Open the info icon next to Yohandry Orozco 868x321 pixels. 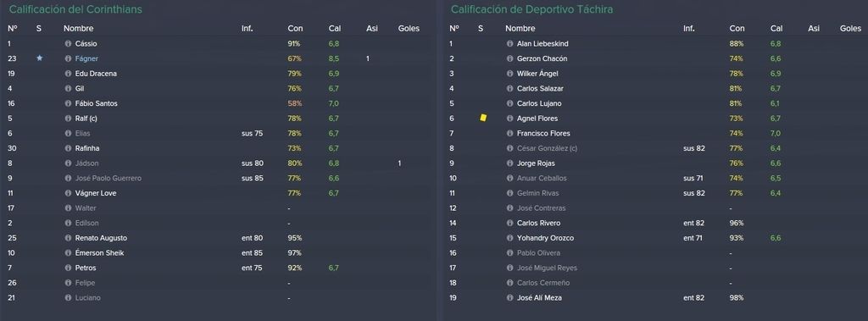509,238
